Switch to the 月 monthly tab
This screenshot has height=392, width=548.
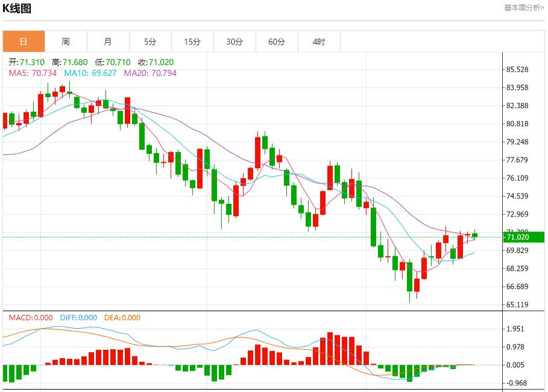[108, 42]
